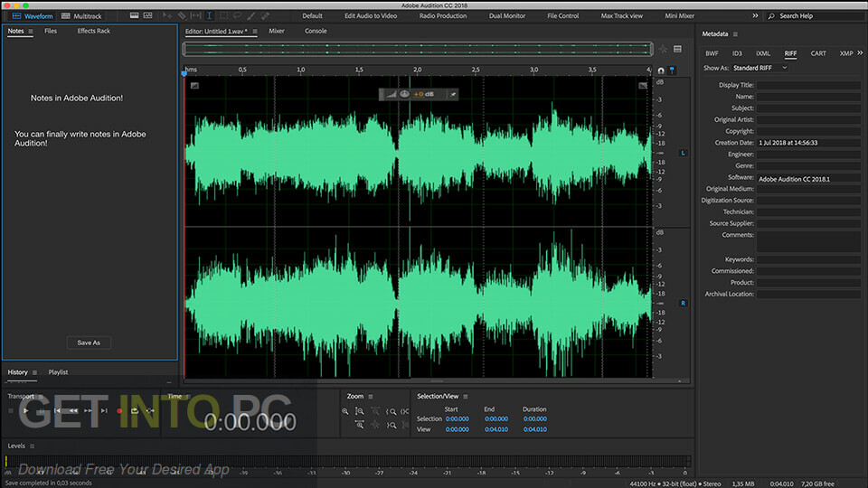This screenshot has width=868, height=488.
Task: Select the Slip tool
Action: tap(196, 16)
